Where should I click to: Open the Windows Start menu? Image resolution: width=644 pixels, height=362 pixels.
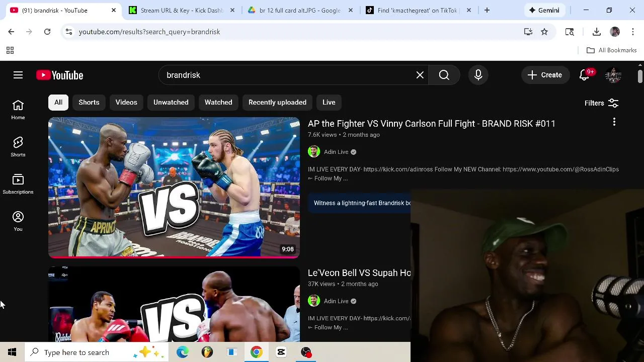12,352
